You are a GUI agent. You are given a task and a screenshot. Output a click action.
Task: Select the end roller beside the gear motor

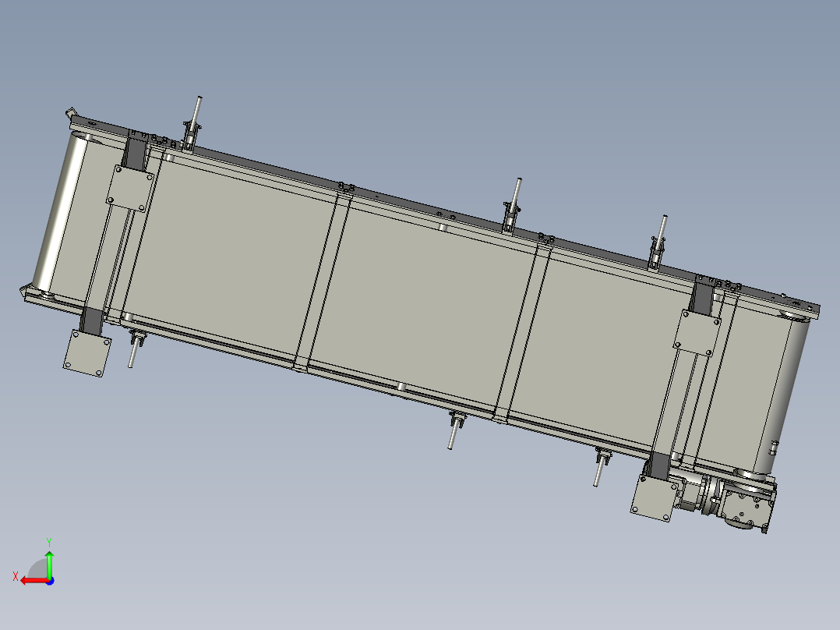[x=783, y=397]
